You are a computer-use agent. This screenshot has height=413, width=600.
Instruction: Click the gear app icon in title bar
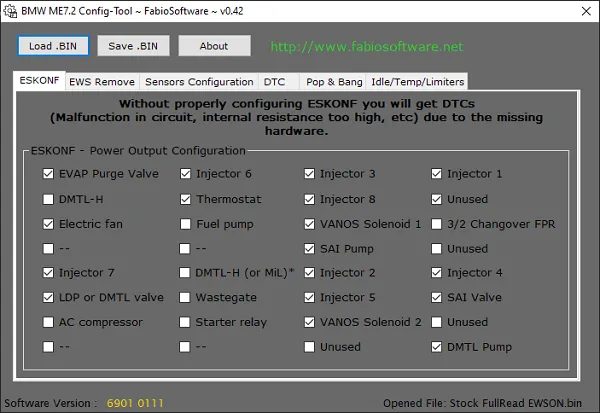tap(10, 11)
